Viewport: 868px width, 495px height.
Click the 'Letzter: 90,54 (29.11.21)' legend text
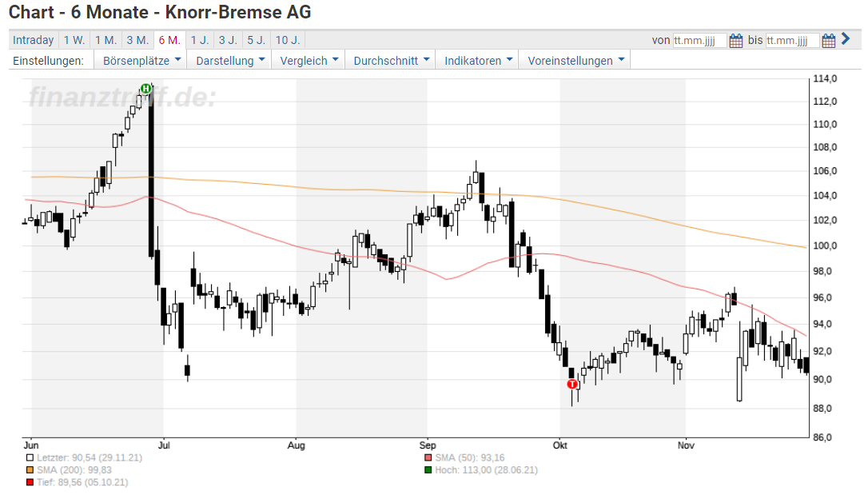pyautogui.click(x=90, y=458)
